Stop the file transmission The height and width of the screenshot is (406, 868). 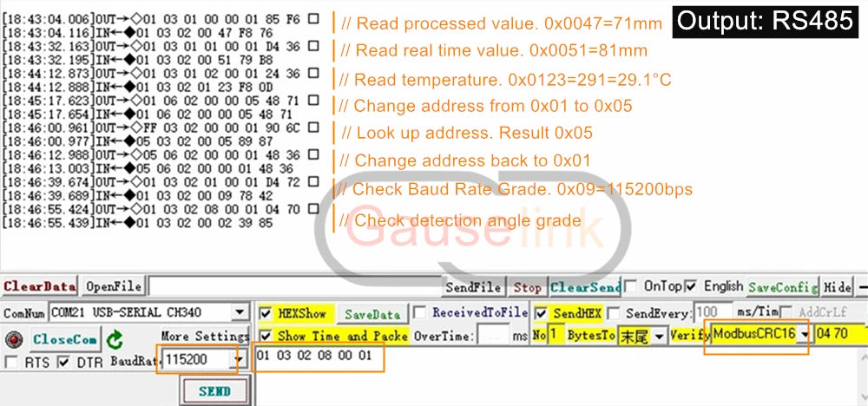527,288
